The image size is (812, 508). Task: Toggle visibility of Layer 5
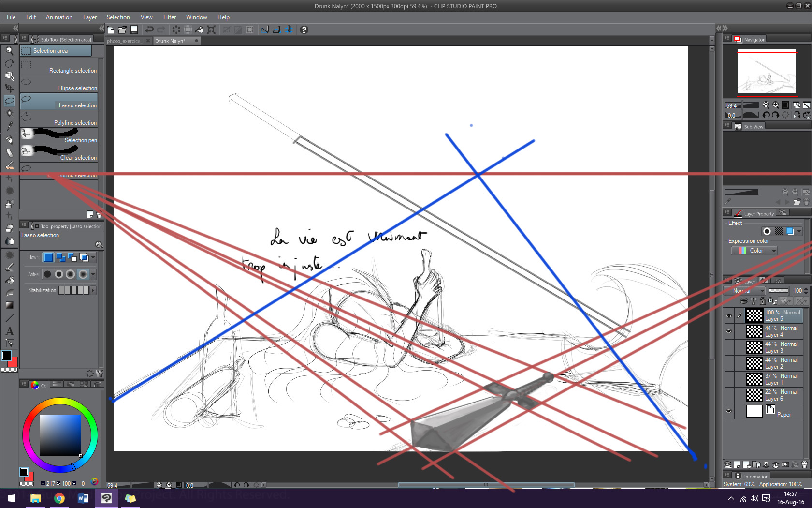click(x=729, y=315)
